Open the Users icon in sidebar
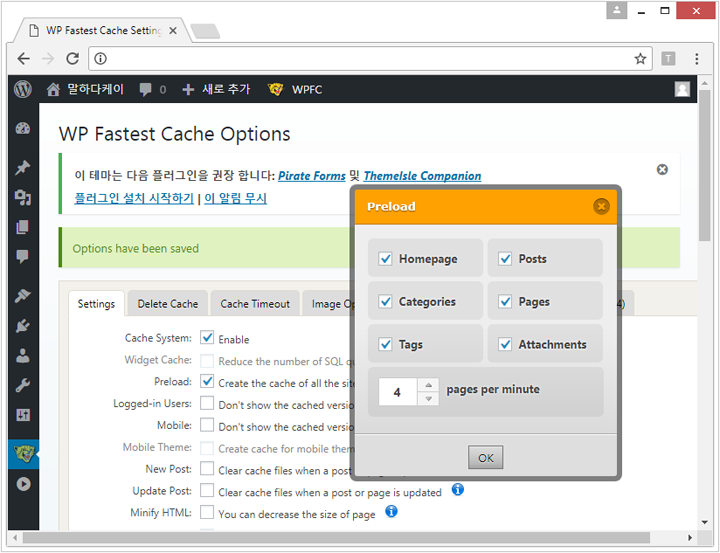 point(22,355)
